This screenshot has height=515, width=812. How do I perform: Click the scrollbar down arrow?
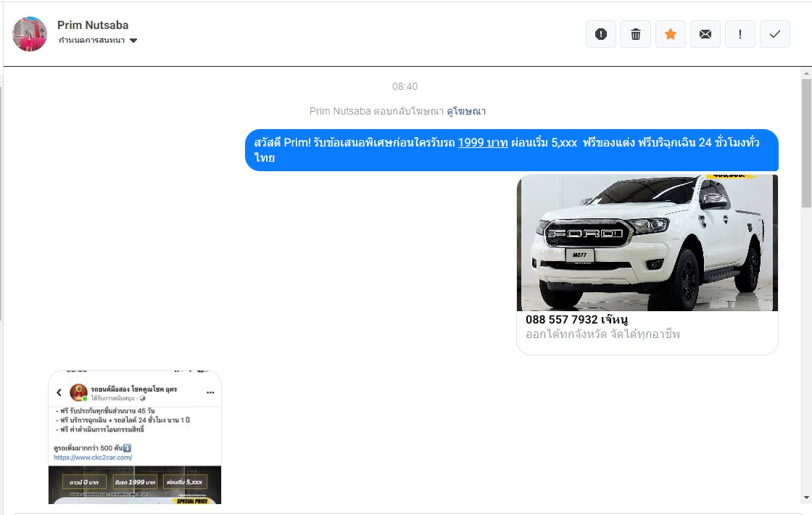(806, 498)
